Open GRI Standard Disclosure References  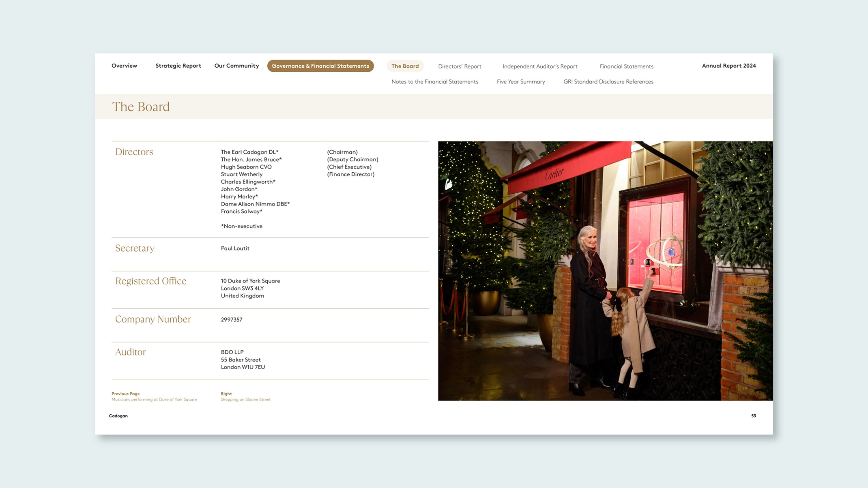(608, 82)
